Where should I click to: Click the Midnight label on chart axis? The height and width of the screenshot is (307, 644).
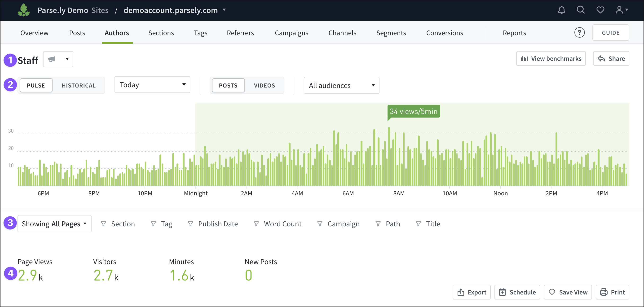pos(196,193)
